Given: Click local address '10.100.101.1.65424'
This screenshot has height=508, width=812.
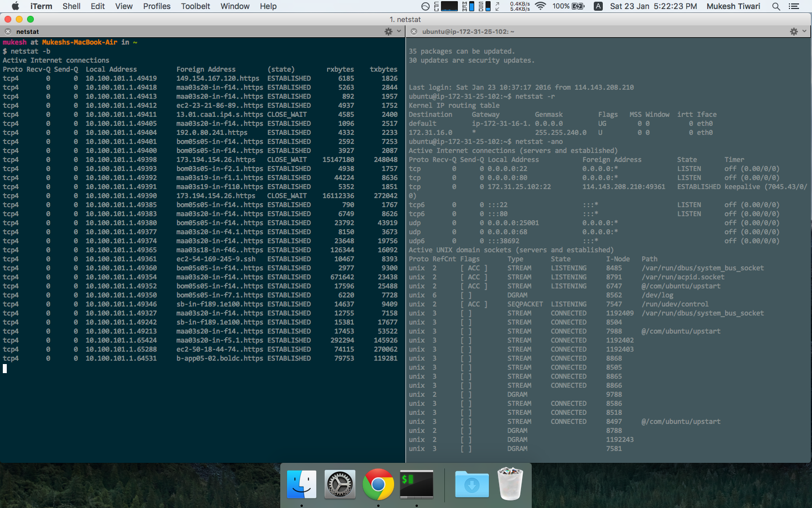Looking at the screenshot, I should pos(121,340).
